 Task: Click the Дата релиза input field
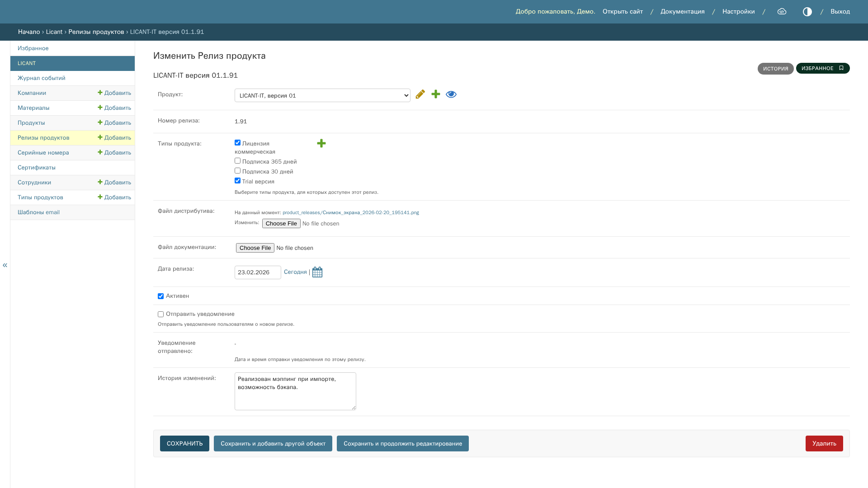tap(258, 272)
